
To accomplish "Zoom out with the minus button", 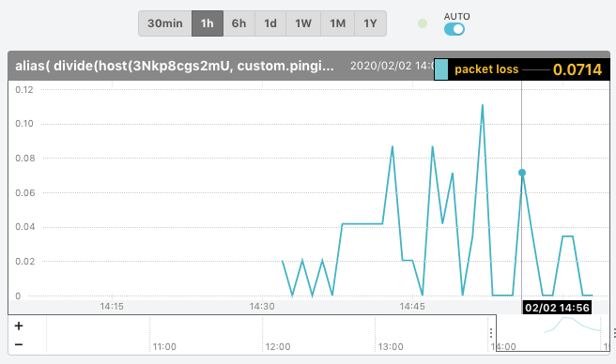I will click(19, 344).
